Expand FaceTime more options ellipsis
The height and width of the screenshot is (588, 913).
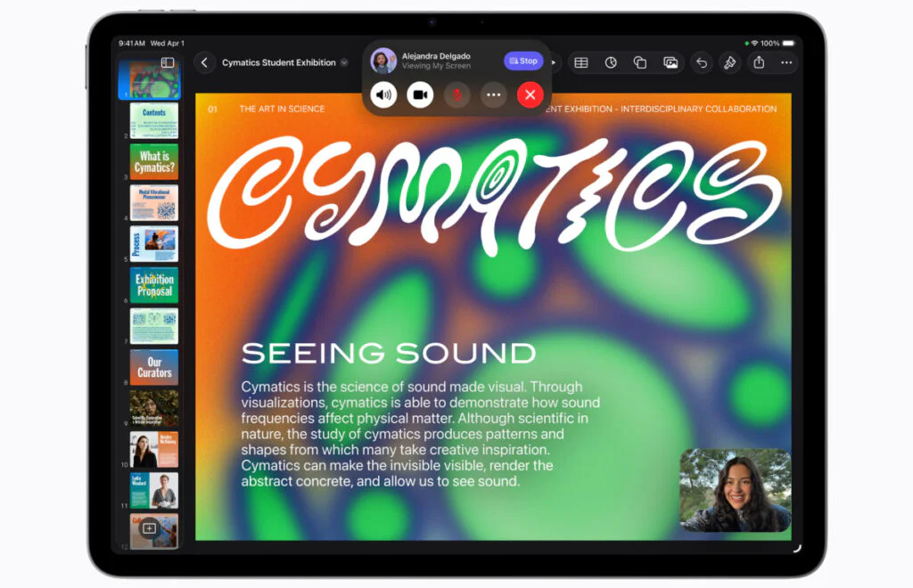pyautogui.click(x=493, y=94)
